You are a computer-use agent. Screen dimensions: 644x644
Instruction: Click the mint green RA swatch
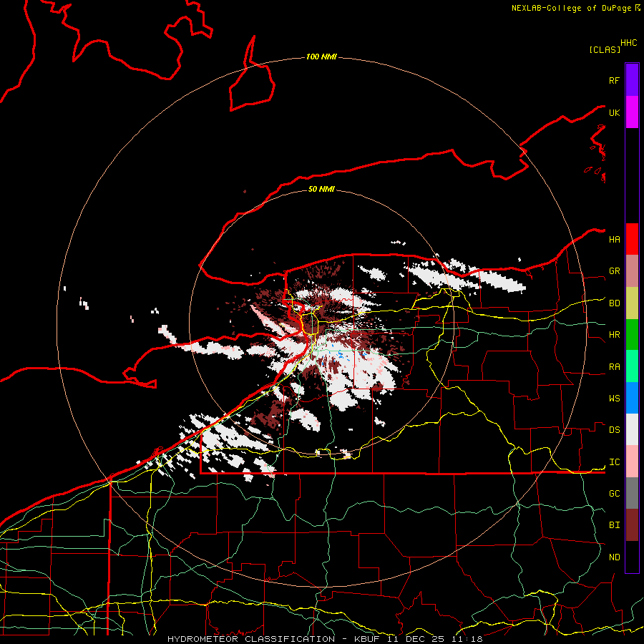pos(632,366)
